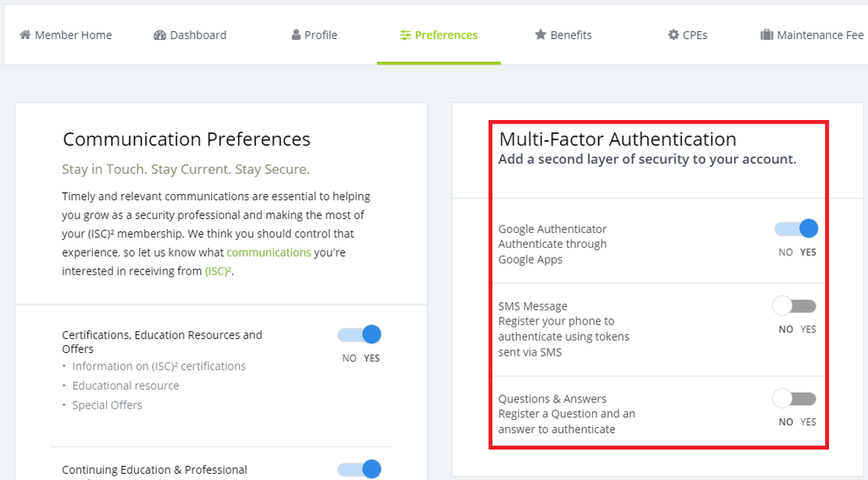This screenshot has height=480, width=868.
Task: Click the Maintenance Fee briefcase icon
Action: click(x=766, y=36)
